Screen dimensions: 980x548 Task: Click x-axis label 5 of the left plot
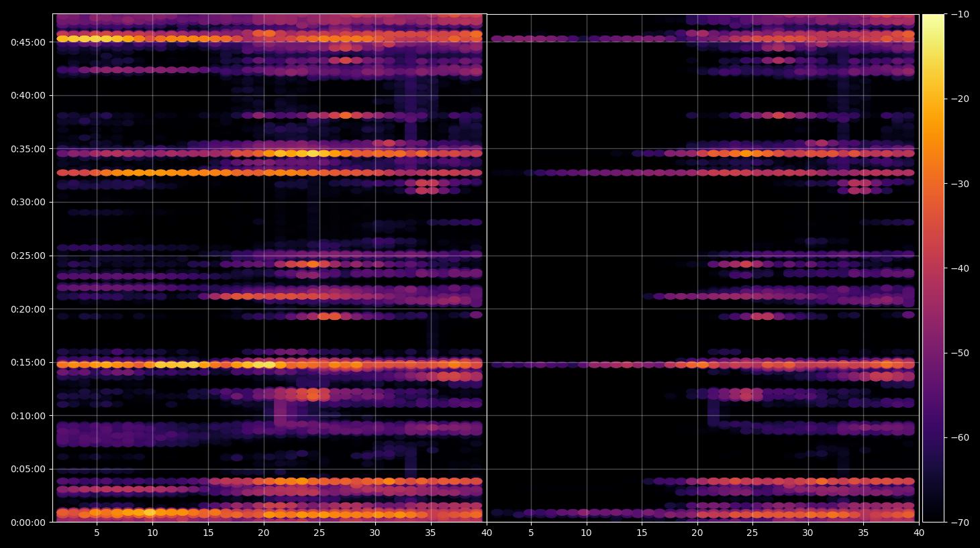click(97, 533)
